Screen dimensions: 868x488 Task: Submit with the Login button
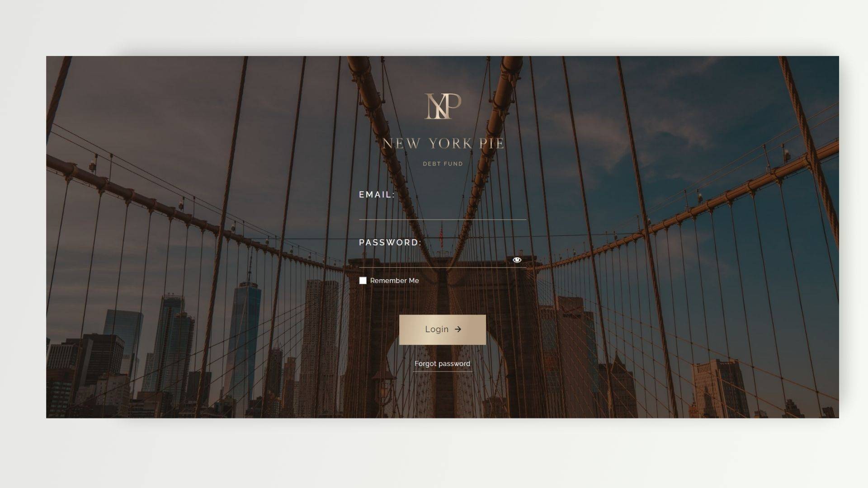pos(443,329)
